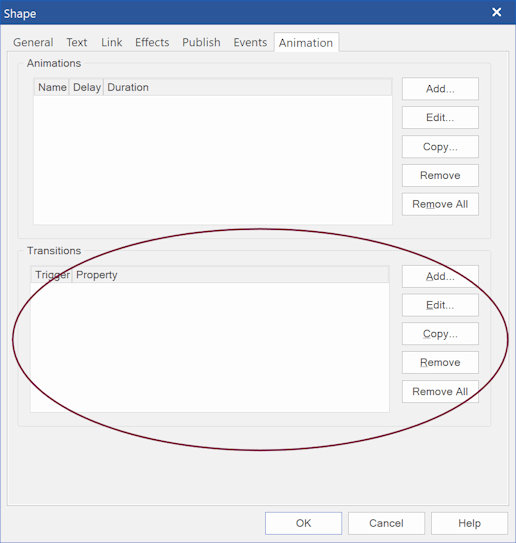Click Edit in the Transitions section
The width and height of the screenshot is (516, 543).
(x=440, y=305)
